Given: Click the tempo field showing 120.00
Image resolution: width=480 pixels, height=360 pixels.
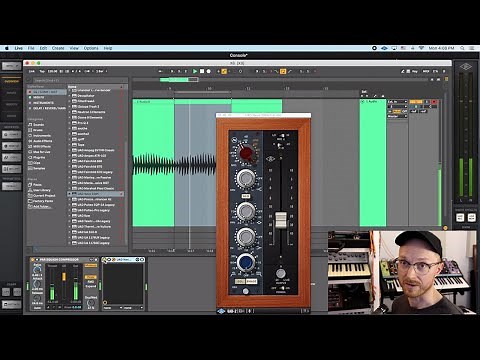Looking at the screenshot, I should pos(53,71).
